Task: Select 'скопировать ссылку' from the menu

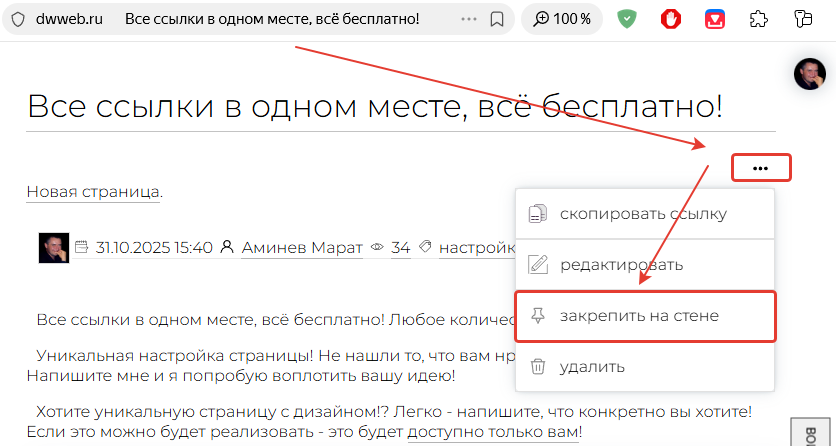Action: (x=645, y=214)
